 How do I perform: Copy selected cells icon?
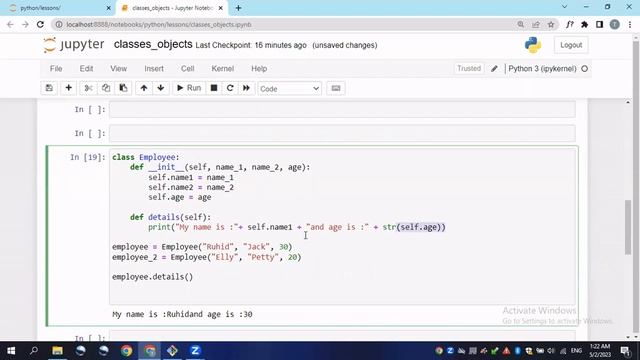point(106,88)
